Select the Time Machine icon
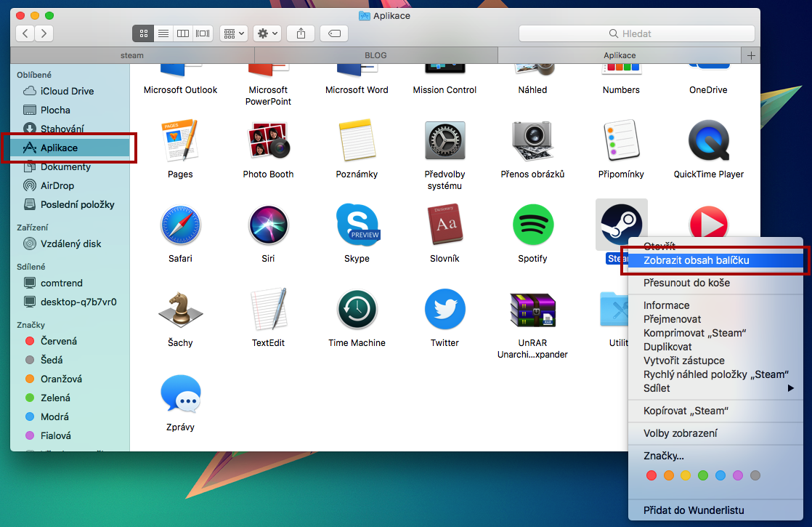Viewport: 812px width, 527px height. tap(357, 310)
